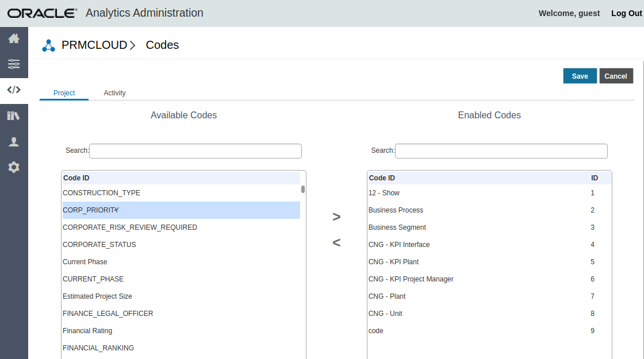Open the library icon in the sidebar
The width and height of the screenshot is (644, 359).
point(14,115)
